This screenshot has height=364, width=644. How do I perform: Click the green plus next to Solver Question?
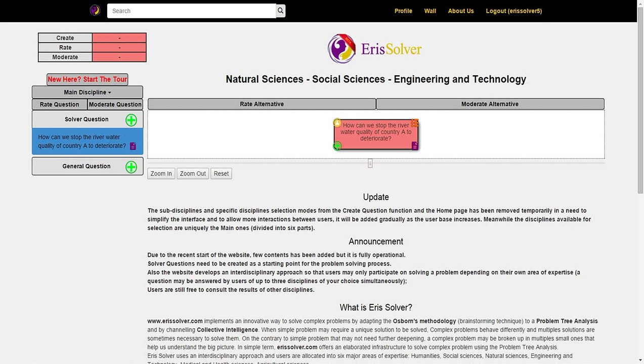point(131,120)
